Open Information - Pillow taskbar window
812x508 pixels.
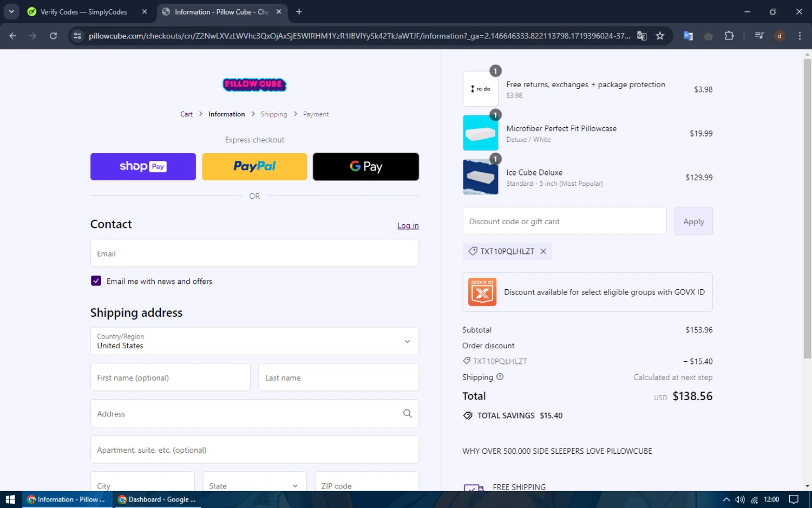pos(67,499)
